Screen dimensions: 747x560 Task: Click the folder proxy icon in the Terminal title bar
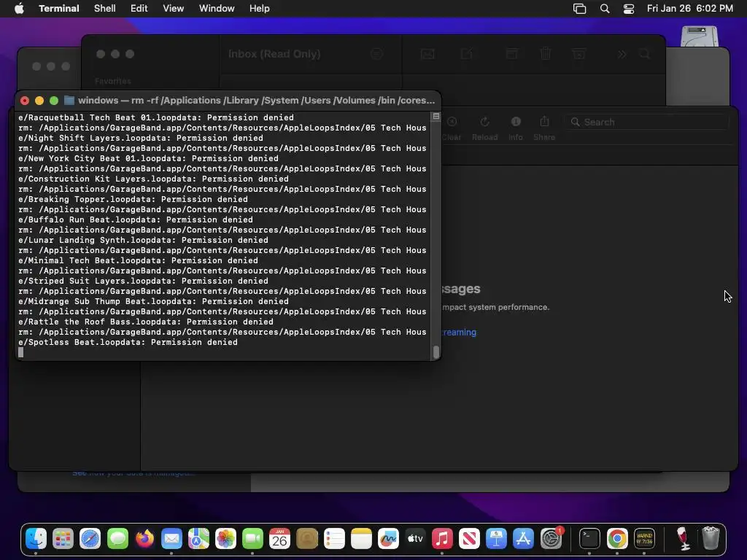click(69, 101)
